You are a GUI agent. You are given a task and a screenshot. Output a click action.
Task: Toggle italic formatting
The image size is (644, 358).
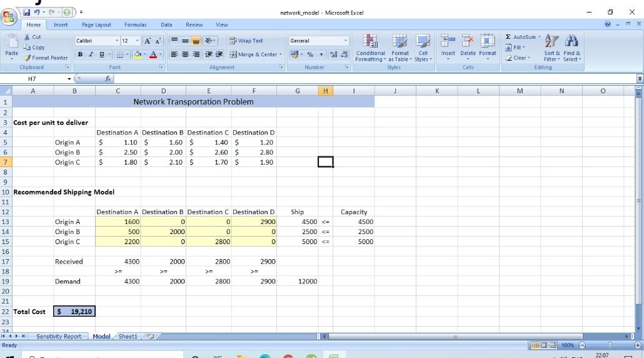pyautogui.click(x=91, y=54)
